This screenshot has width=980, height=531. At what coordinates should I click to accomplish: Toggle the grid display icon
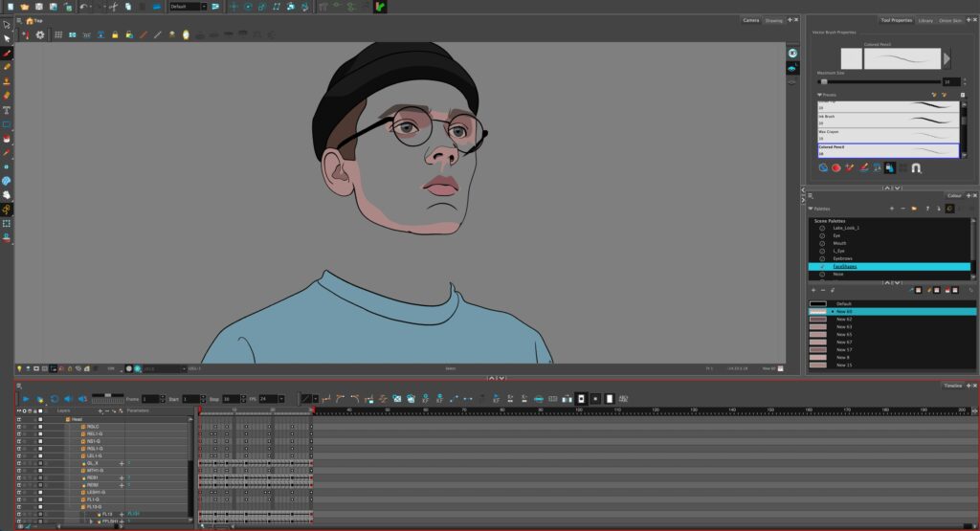(58, 35)
